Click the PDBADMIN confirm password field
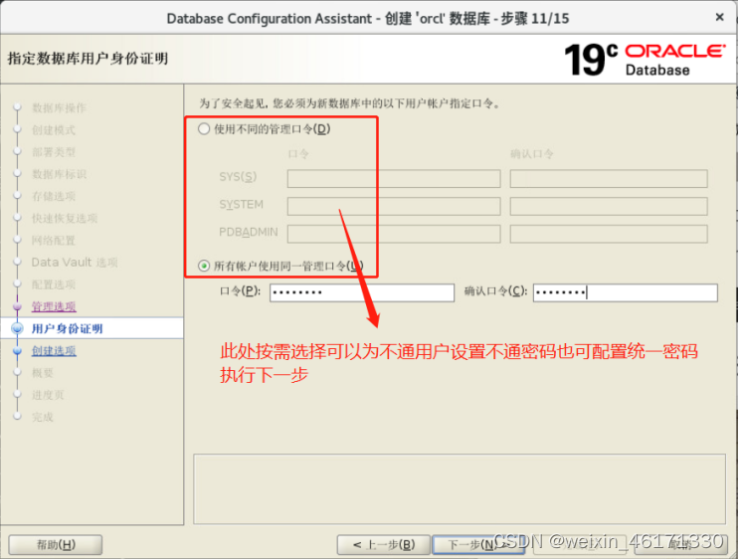The image size is (739, 560). (x=609, y=234)
